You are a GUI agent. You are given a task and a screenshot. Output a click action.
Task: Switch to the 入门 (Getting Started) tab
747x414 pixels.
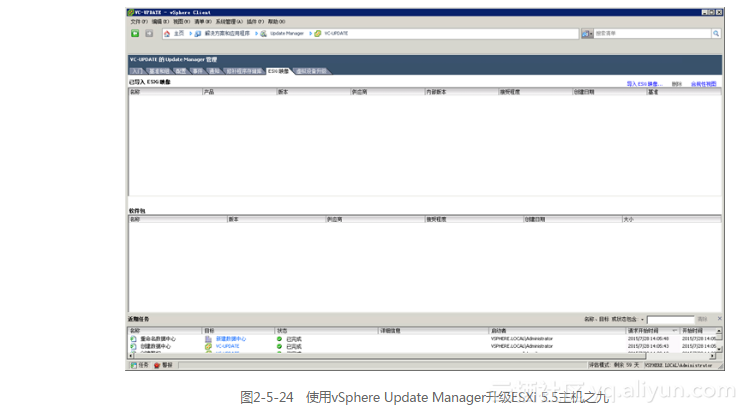[x=137, y=71]
